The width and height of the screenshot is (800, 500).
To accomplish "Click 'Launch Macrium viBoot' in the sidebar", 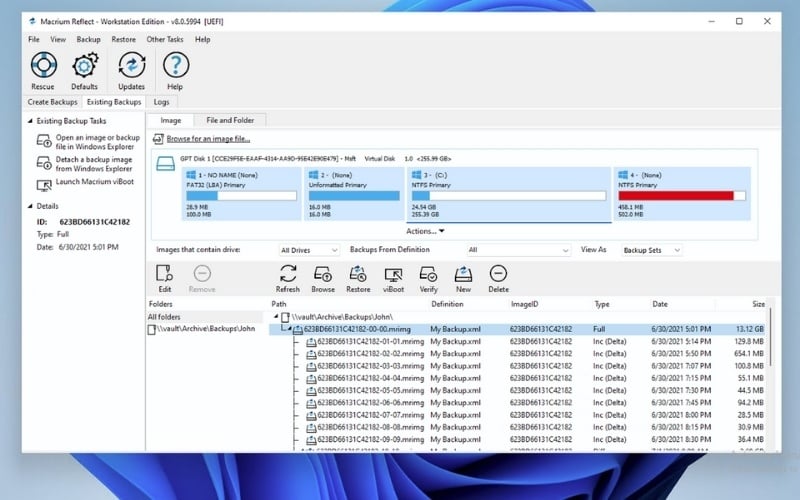I will coord(96,183).
